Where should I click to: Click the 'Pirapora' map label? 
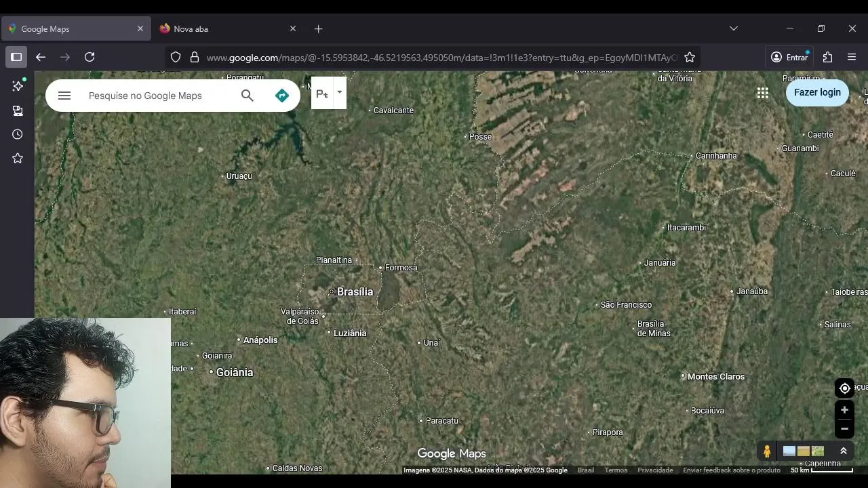pos(608,432)
